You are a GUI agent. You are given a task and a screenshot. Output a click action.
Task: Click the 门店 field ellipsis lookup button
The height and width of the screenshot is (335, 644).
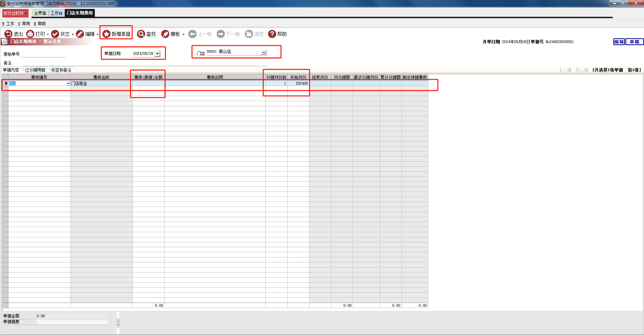264,52
